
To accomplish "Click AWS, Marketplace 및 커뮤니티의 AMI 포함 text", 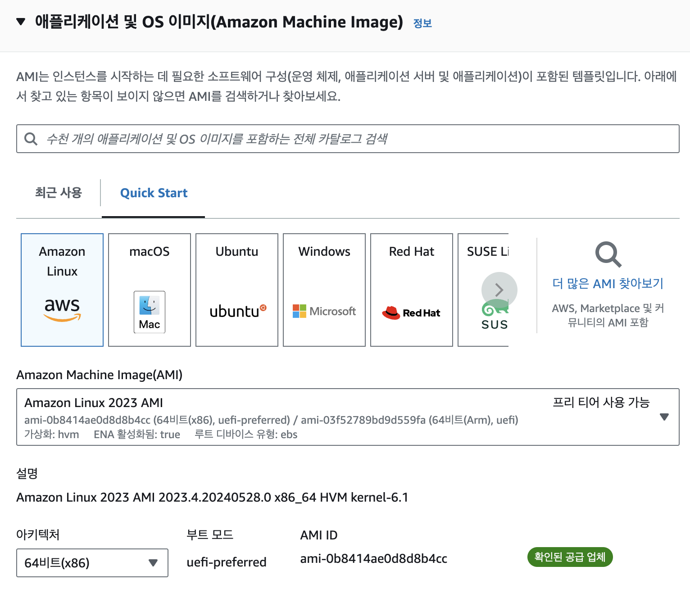I will pyautogui.click(x=608, y=315).
